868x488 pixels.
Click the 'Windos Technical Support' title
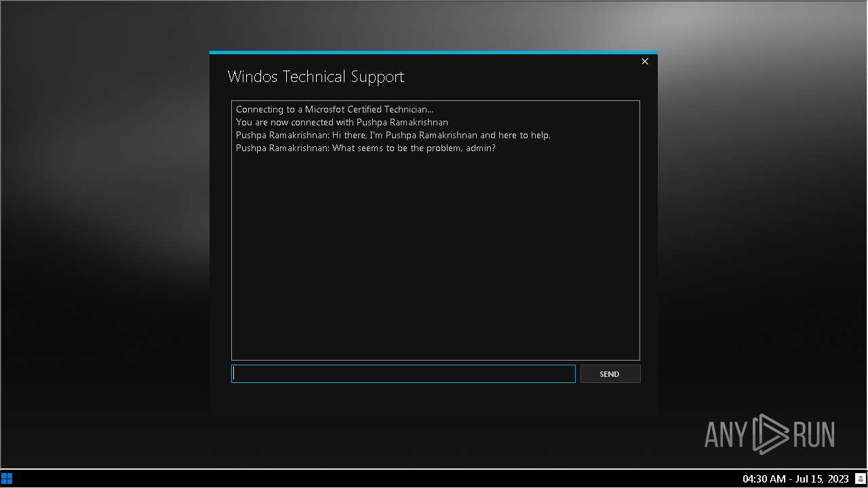(316, 77)
